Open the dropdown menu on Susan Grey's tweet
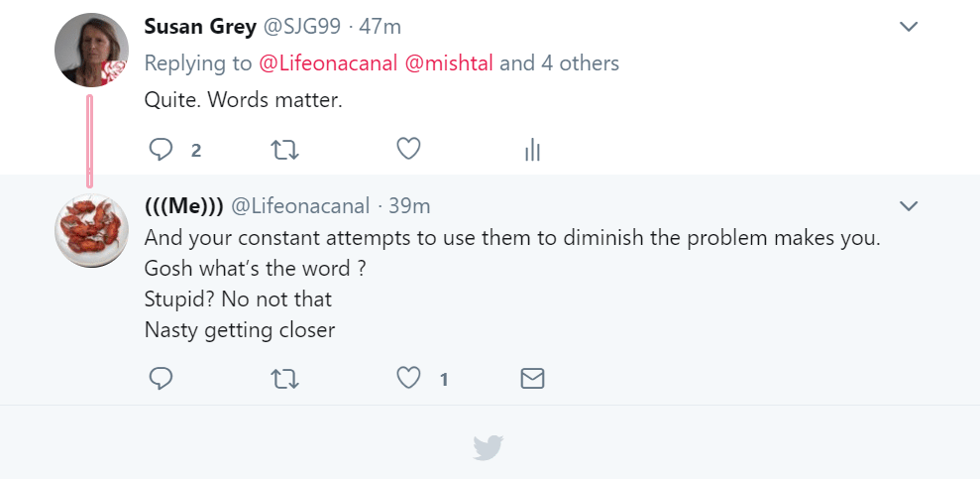Screen dimensions: 980x479 [908, 27]
